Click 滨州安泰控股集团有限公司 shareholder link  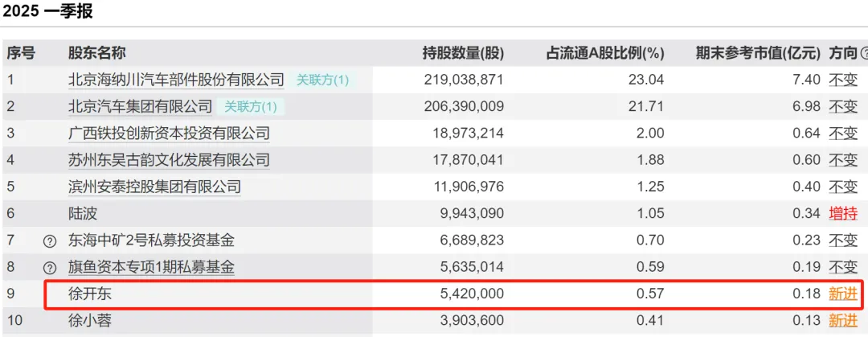(155, 187)
